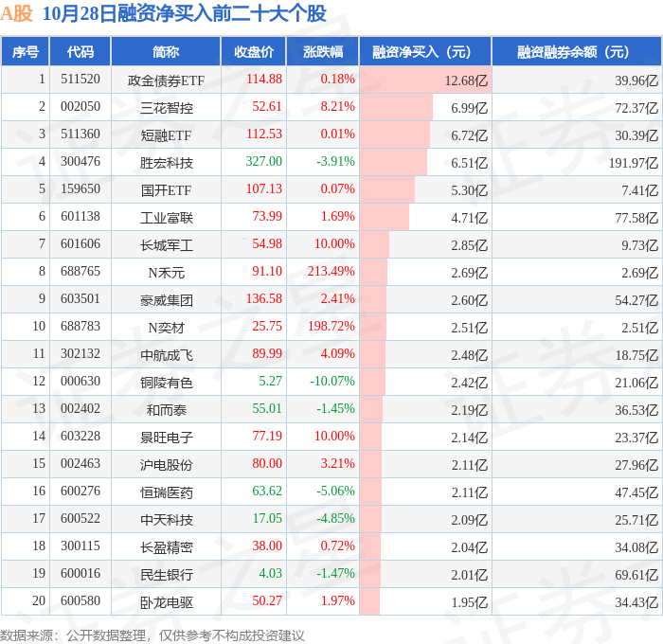Screen dimensions: 663x644
Task: Click stock code 002050
Action: pos(81,107)
